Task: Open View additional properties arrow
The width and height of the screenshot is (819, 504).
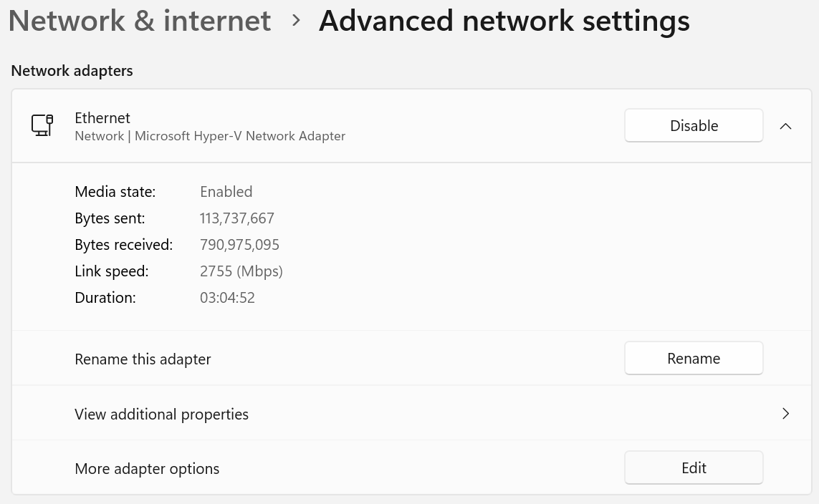Action: (x=785, y=414)
